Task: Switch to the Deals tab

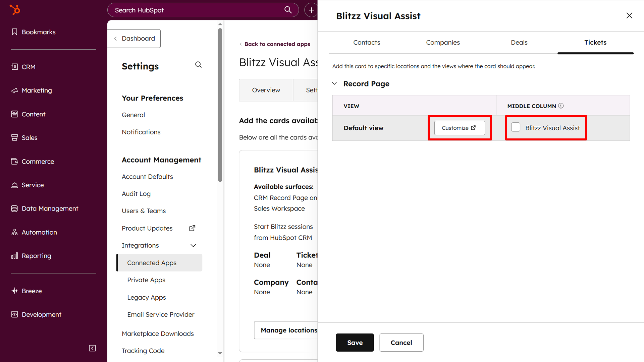Action: click(519, 43)
